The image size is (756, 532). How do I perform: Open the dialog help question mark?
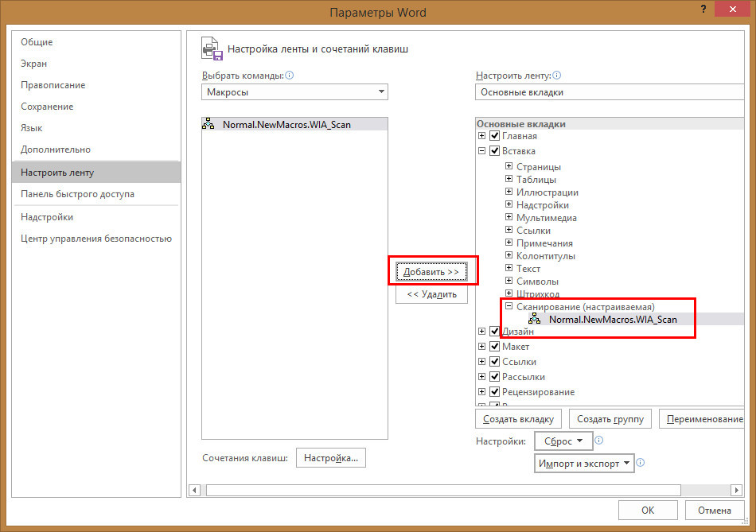tap(703, 10)
